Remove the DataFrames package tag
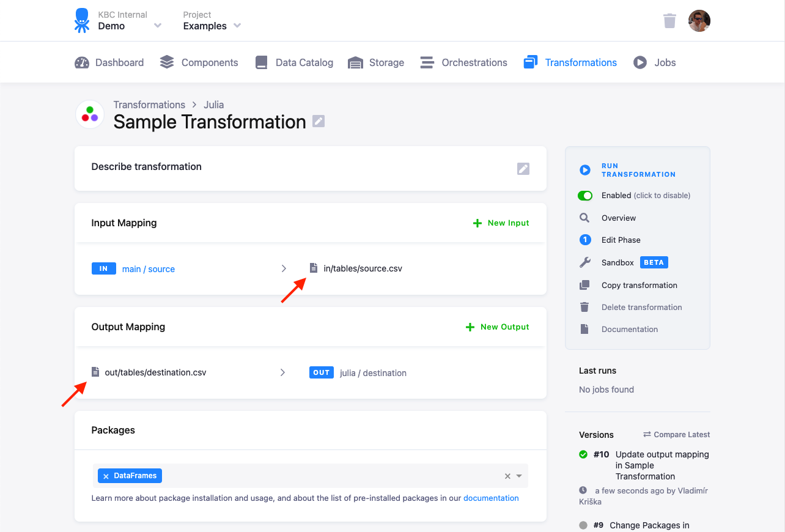This screenshot has height=532, width=785. [106, 476]
